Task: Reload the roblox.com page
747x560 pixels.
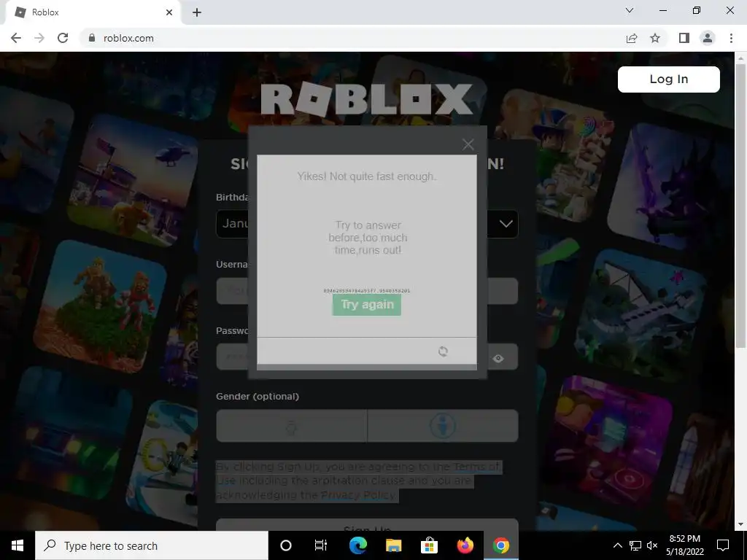Action: click(63, 38)
